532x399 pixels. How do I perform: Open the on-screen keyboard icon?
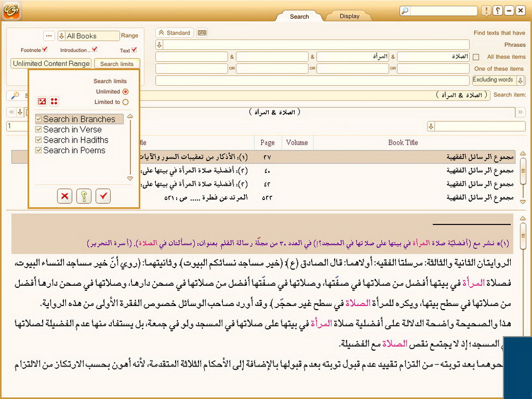[x=202, y=32]
